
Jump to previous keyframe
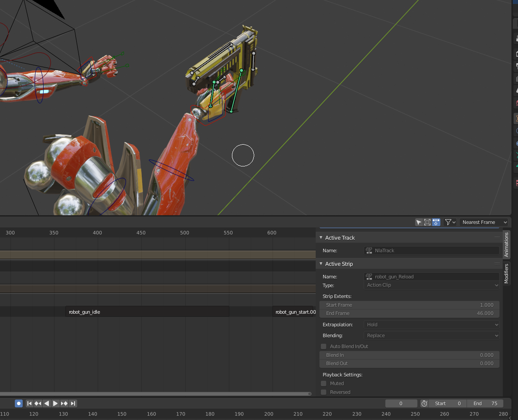[x=38, y=403]
